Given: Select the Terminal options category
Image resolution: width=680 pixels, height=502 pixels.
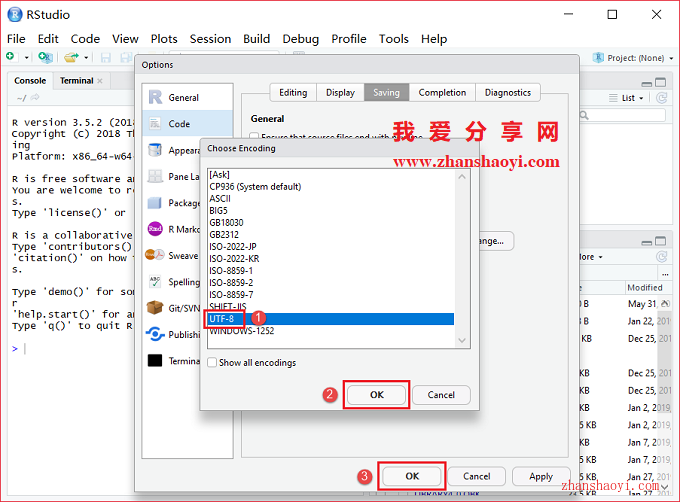Looking at the screenshot, I should [173, 361].
